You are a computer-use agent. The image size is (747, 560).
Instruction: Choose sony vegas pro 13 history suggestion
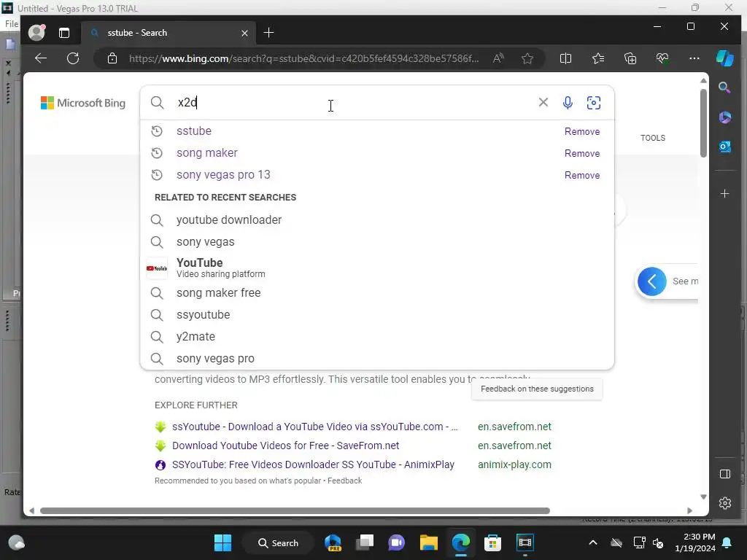(x=223, y=175)
